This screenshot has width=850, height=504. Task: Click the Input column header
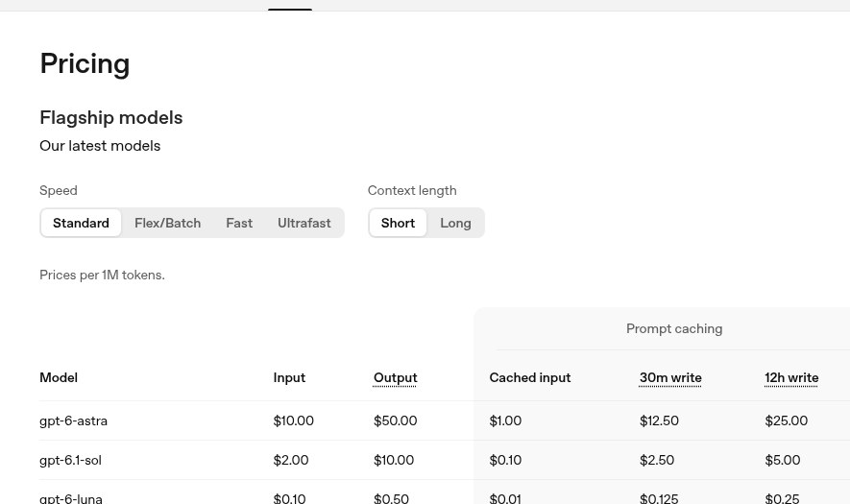pos(289,377)
